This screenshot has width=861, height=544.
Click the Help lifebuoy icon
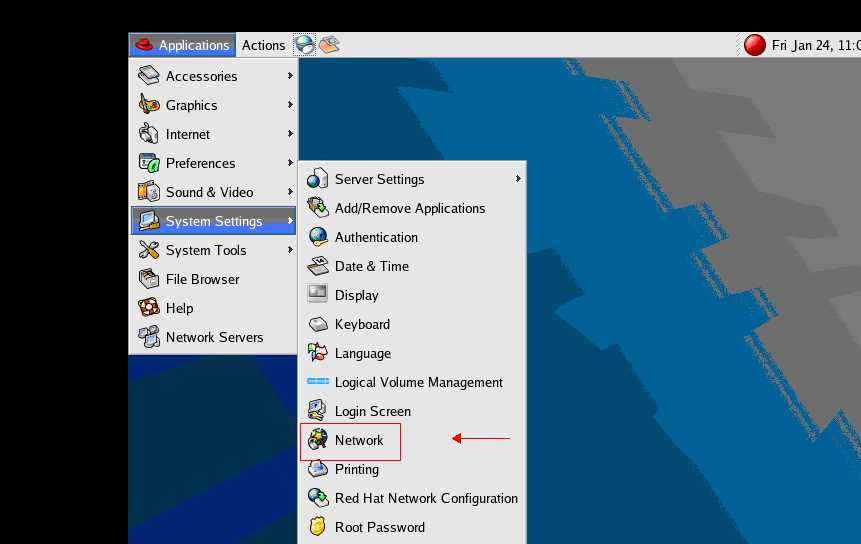coord(148,308)
